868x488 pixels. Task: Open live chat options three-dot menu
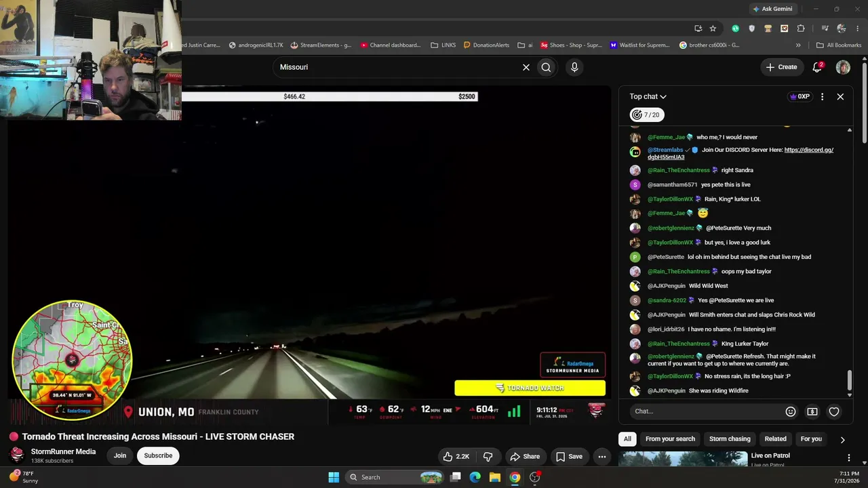822,97
